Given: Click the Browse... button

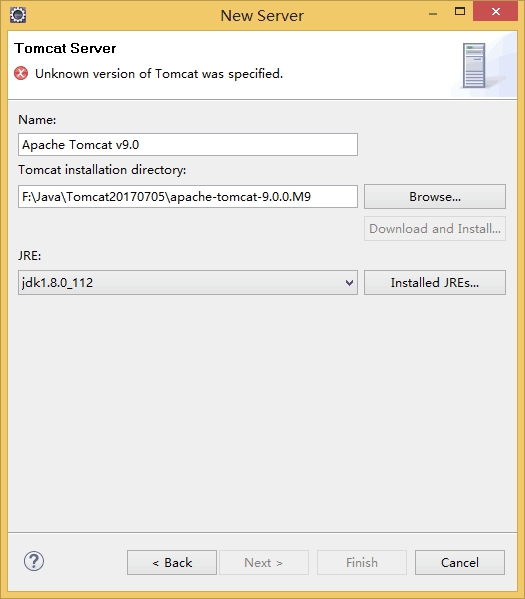Looking at the screenshot, I should (x=435, y=196).
